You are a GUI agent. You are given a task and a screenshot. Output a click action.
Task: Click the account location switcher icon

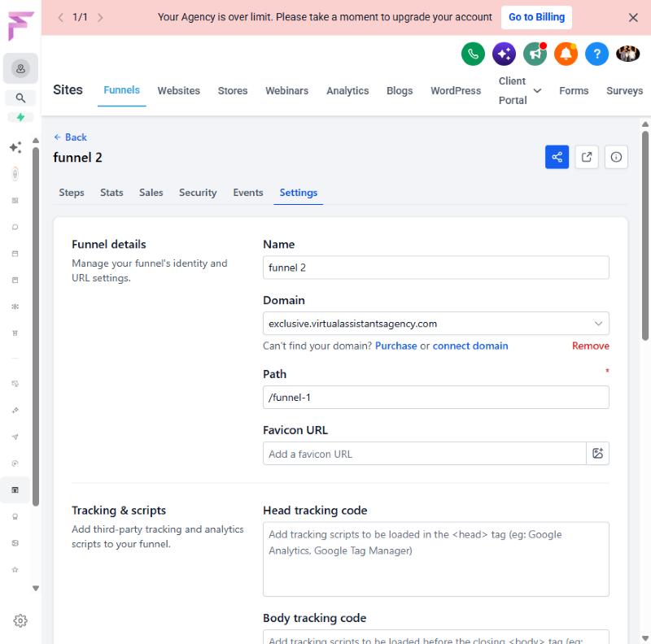tap(20, 68)
